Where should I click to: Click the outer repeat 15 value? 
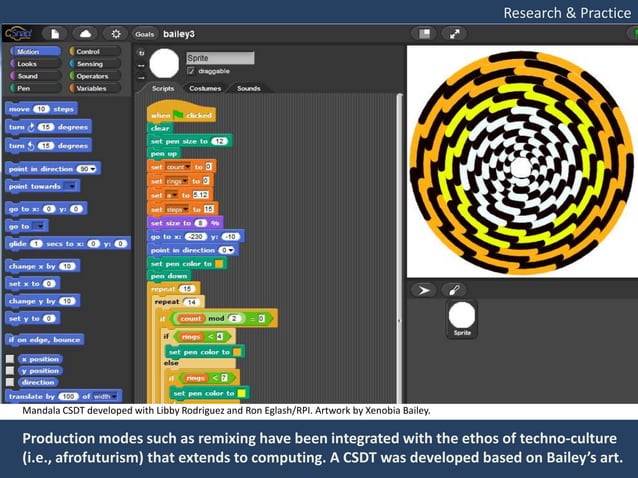click(187, 289)
